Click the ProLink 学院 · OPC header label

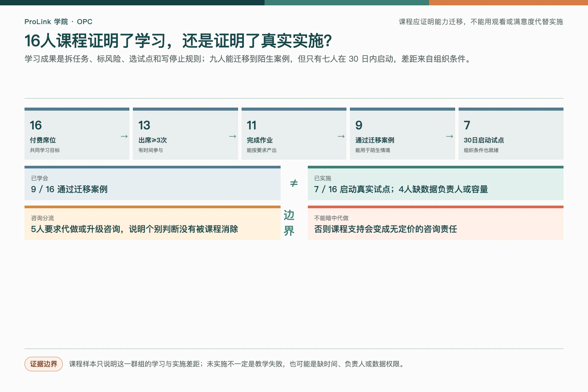point(58,22)
